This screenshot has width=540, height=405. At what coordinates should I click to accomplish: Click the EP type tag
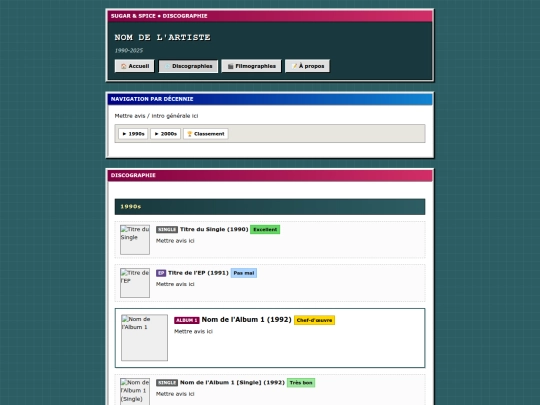click(161, 273)
